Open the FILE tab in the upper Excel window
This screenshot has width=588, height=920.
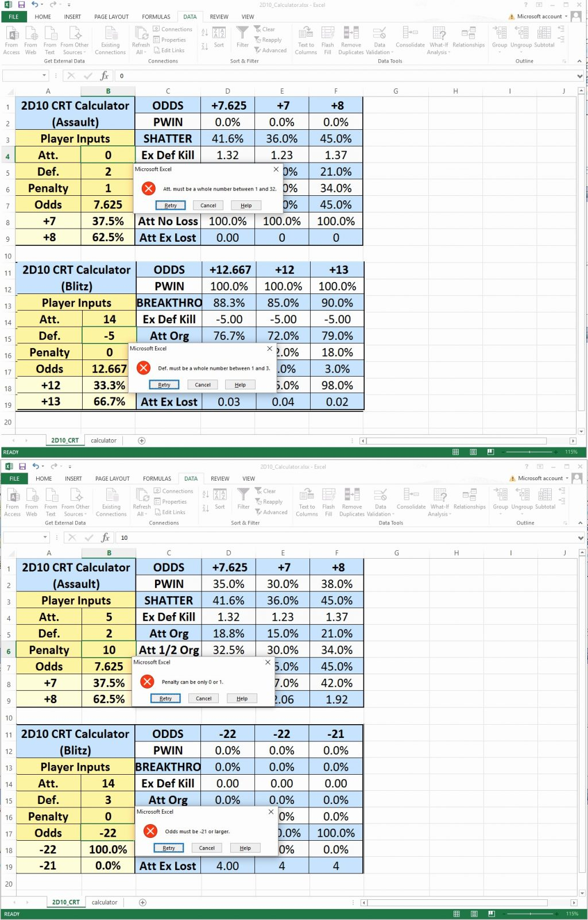[x=13, y=17]
